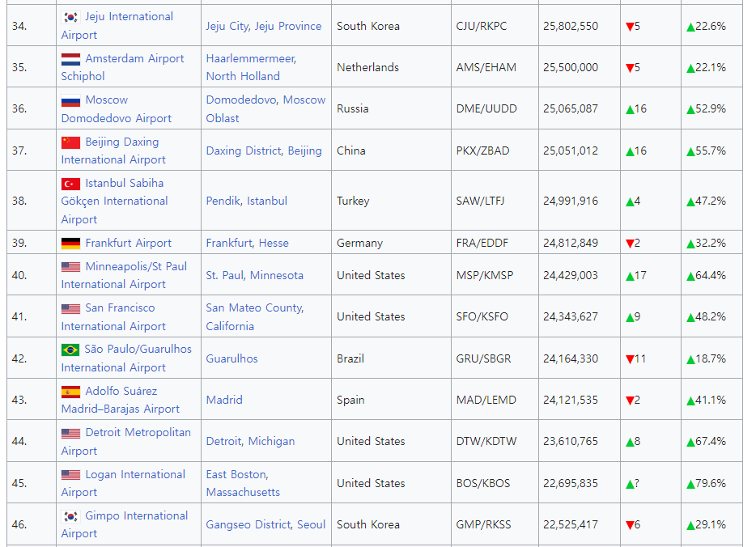Follow the Frankfurt, Hesse location link

point(248,243)
